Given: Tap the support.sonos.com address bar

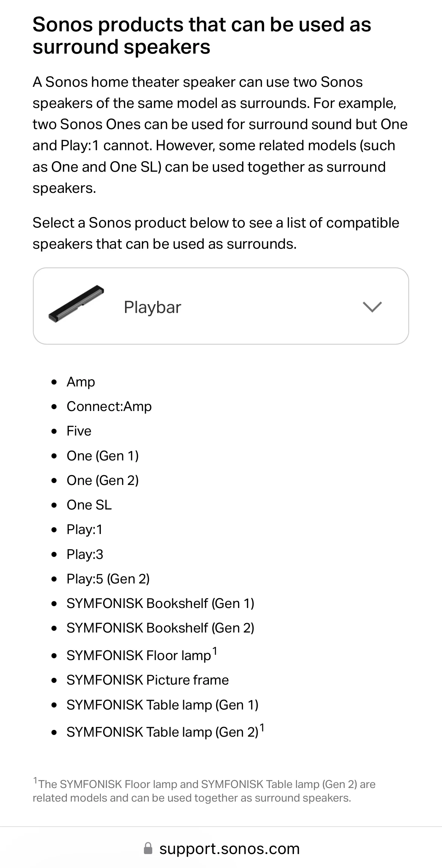Looking at the screenshot, I should pos(221,848).
